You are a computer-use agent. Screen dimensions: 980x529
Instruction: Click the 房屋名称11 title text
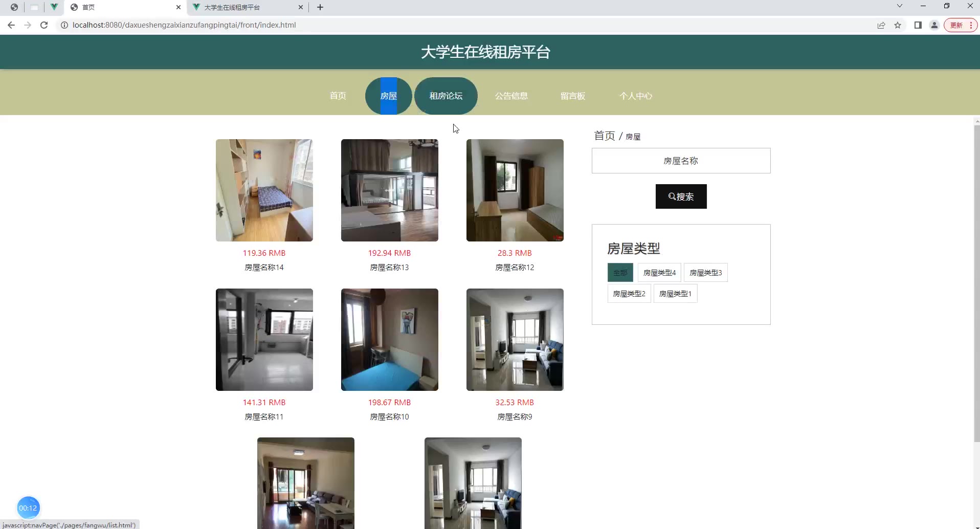point(264,417)
